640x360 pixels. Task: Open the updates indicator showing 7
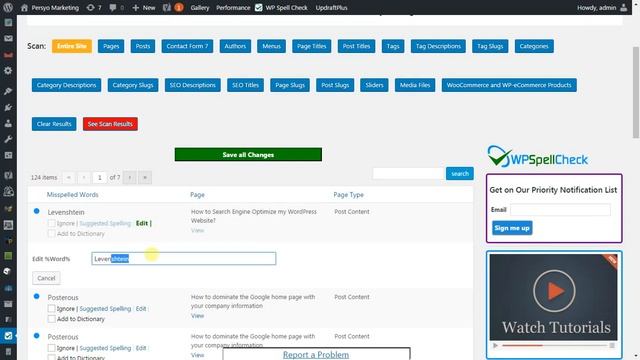coord(94,7)
